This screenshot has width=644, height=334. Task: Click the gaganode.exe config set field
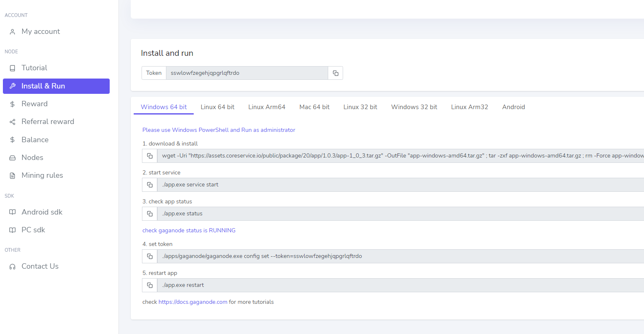pyautogui.click(x=401, y=256)
